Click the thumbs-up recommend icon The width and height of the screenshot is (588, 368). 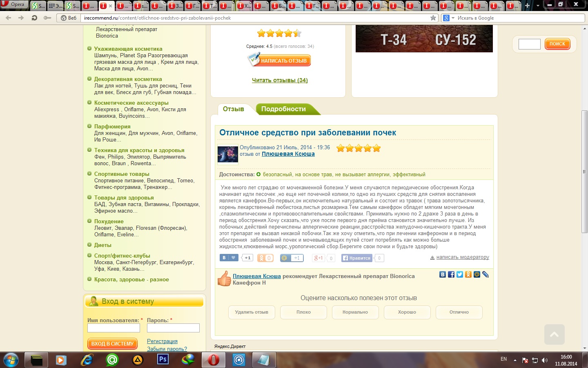(x=224, y=278)
